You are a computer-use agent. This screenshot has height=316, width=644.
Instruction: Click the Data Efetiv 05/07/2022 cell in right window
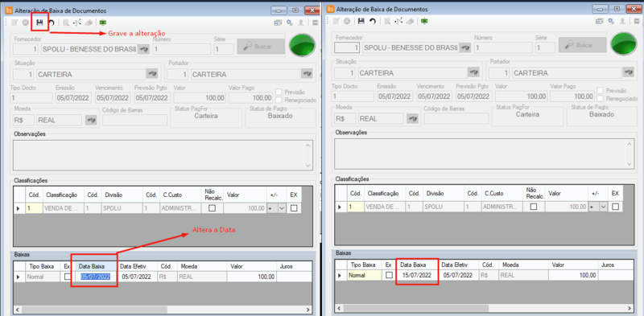click(459, 275)
